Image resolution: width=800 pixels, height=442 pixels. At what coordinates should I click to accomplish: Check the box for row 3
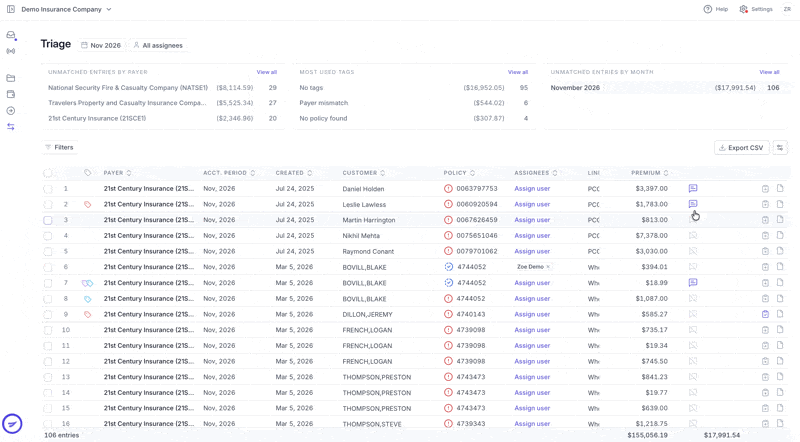click(48, 220)
